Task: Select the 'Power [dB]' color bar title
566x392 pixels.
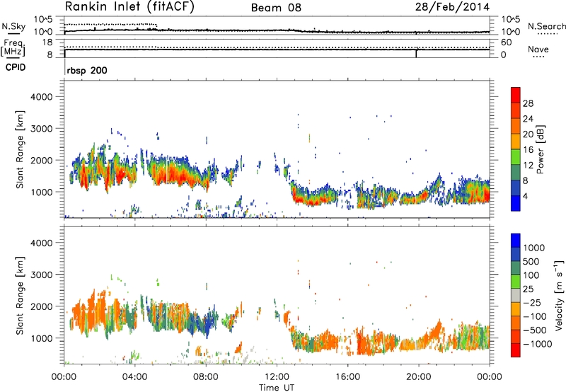Action: [541, 149]
